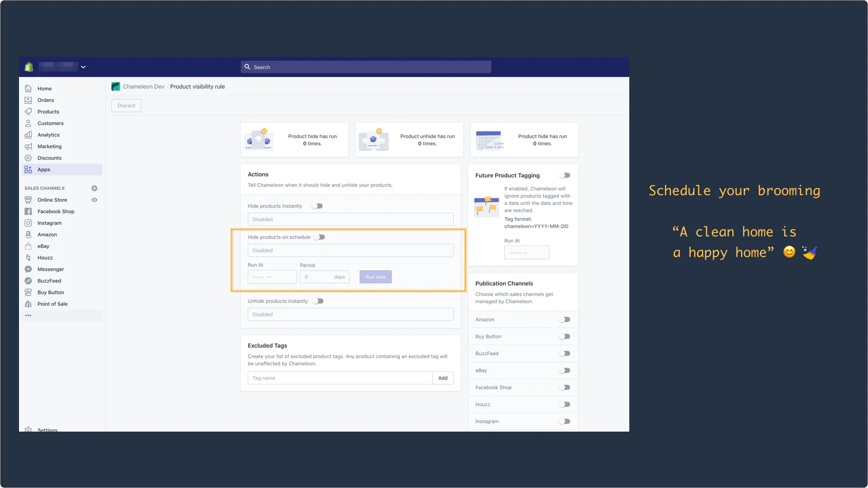The width and height of the screenshot is (868, 488).
Task: Click the Customers person icon
Action: [x=28, y=123]
